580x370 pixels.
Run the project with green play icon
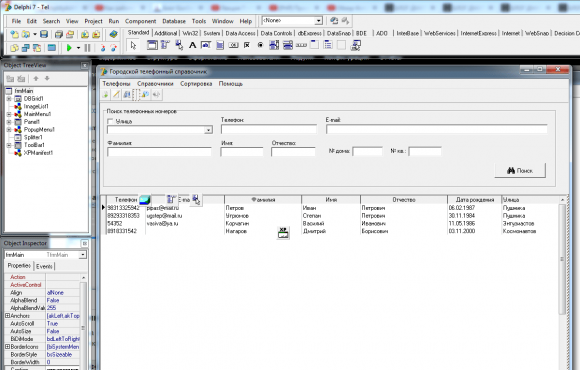point(69,48)
